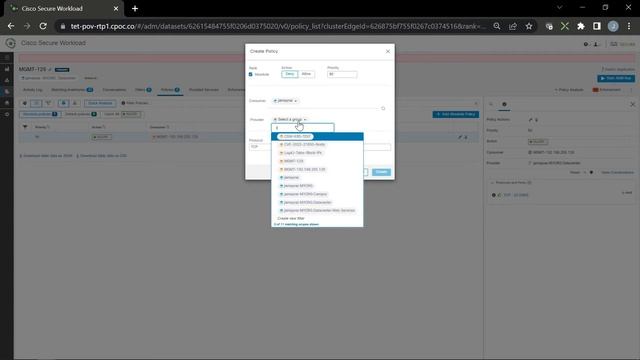Viewport: 640px width, 360px height.
Task: Select the Deny action button
Action: pyautogui.click(x=289, y=74)
